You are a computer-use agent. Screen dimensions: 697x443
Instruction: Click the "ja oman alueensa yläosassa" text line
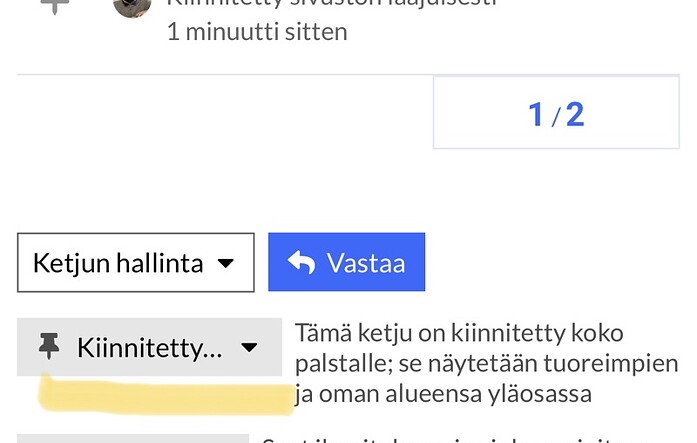[444, 394]
